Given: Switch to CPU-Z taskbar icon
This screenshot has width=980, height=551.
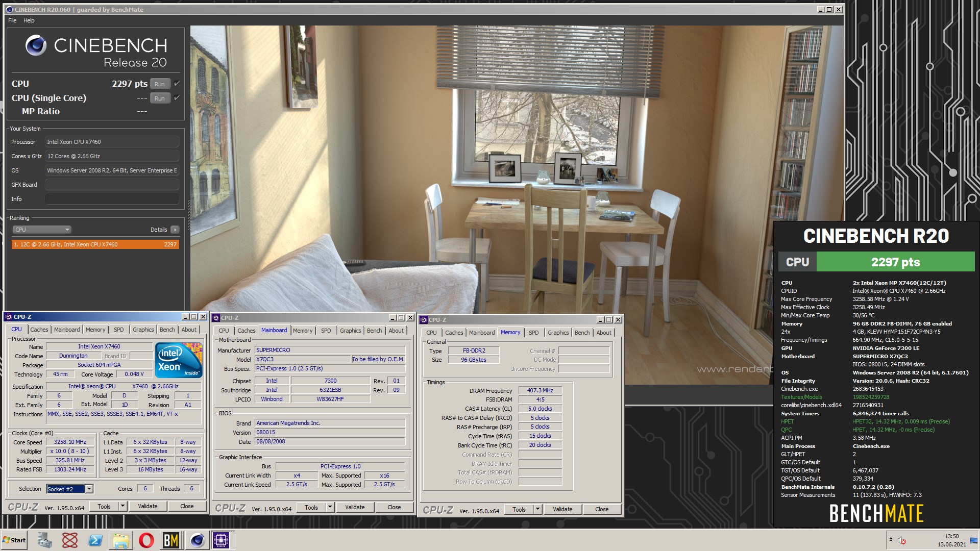Looking at the screenshot, I should (221, 540).
